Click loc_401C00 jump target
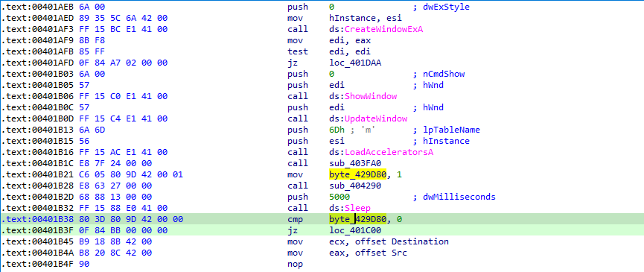Viewport: 644px width, 272px height. (x=355, y=230)
